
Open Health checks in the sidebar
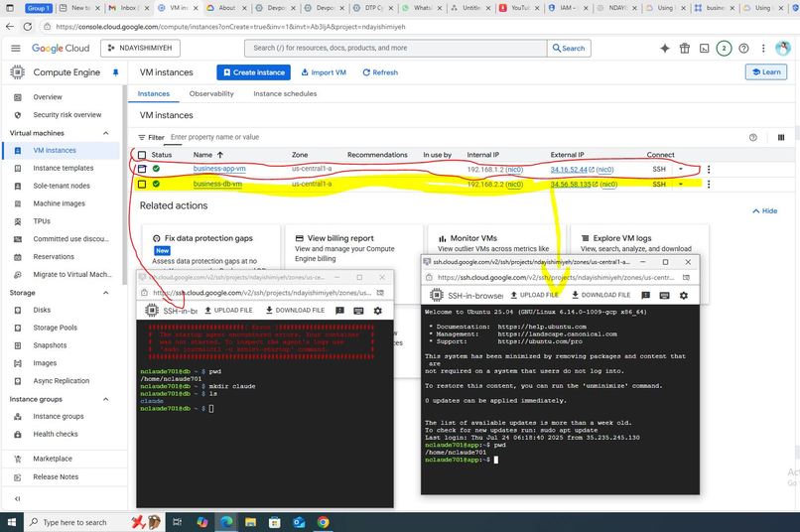56,434
